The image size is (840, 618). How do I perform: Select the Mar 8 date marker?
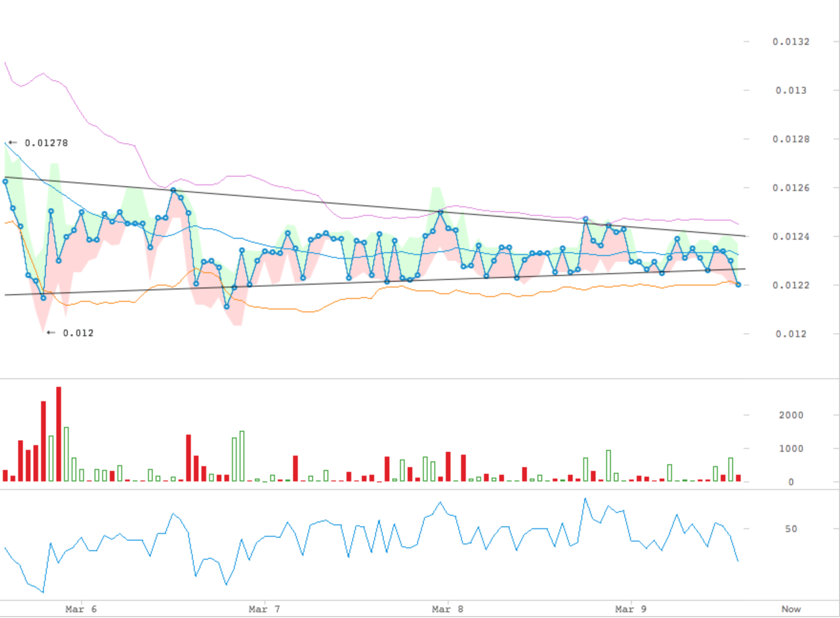(x=448, y=609)
